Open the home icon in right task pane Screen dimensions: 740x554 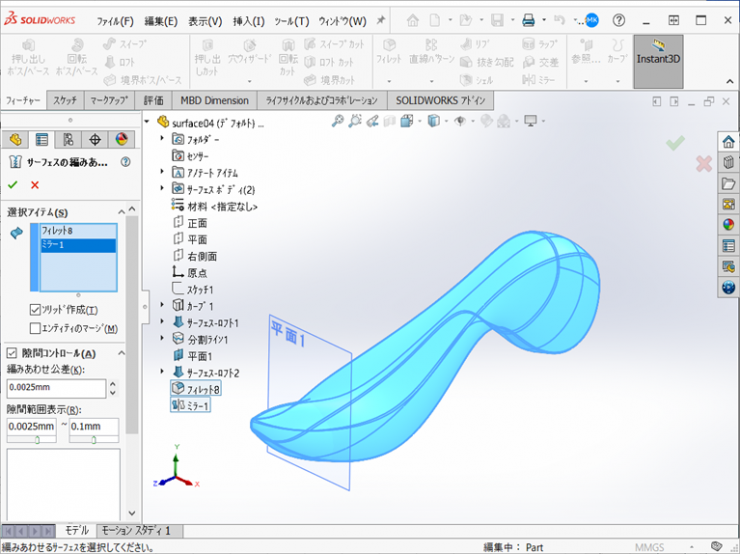coord(728,141)
